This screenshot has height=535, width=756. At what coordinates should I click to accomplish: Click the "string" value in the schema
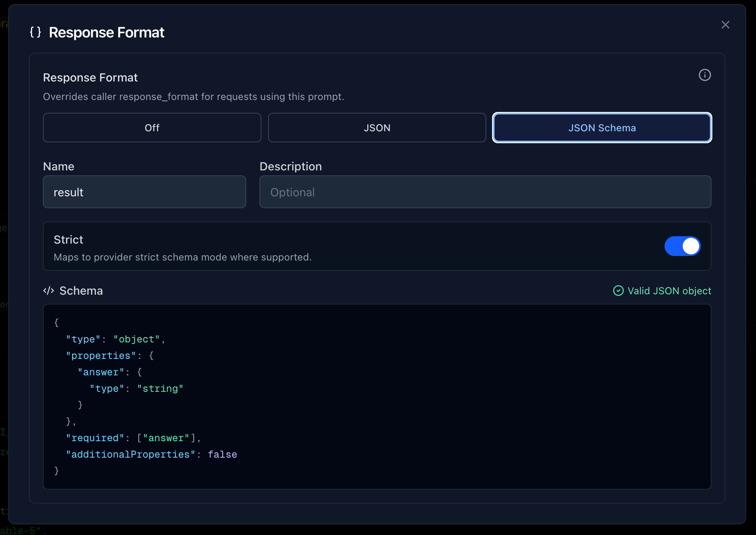coord(160,388)
